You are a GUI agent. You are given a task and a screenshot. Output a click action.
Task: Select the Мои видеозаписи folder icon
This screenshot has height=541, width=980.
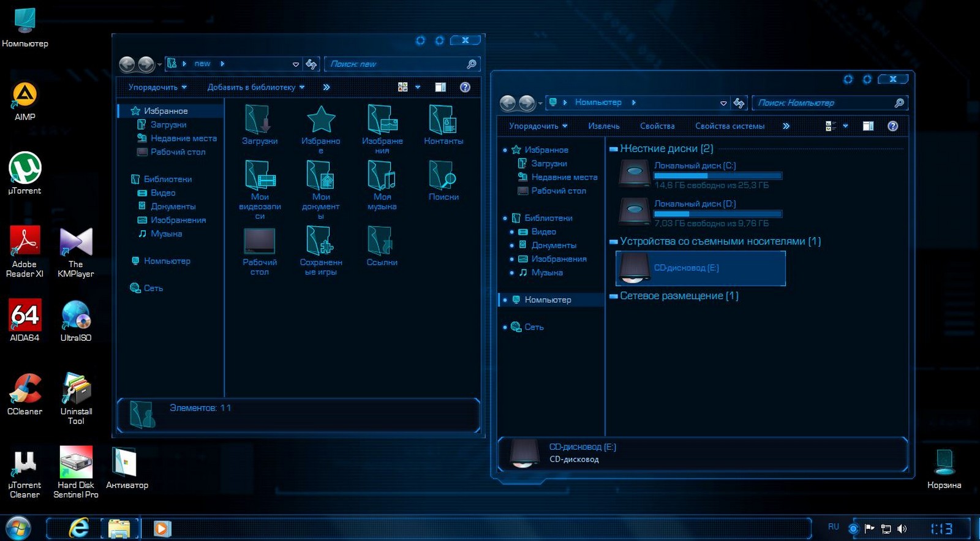click(x=260, y=190)
